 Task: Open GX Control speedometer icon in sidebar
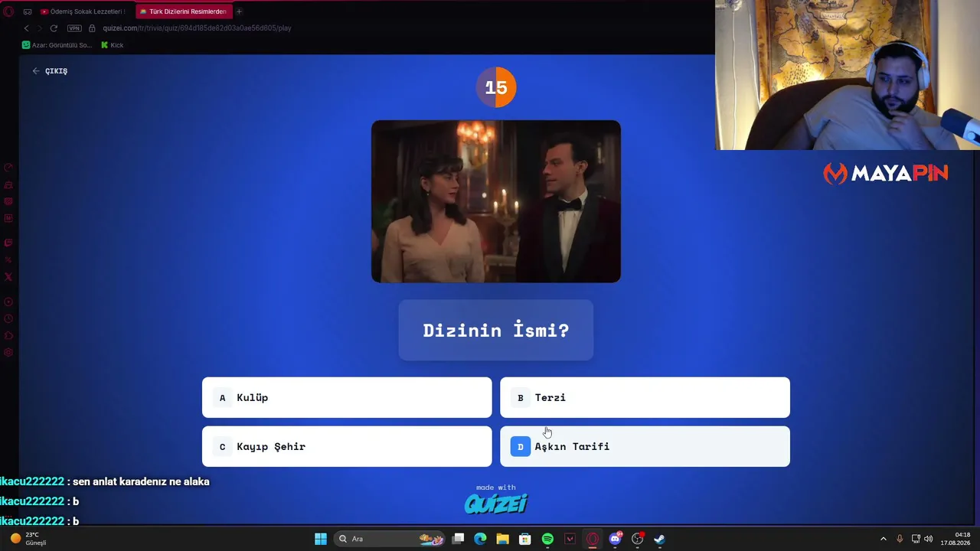8,168
